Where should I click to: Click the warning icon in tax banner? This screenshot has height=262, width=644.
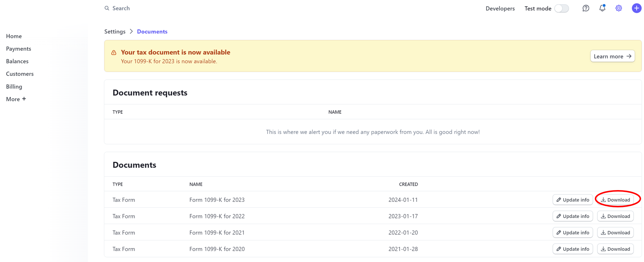tap(114, 52)
